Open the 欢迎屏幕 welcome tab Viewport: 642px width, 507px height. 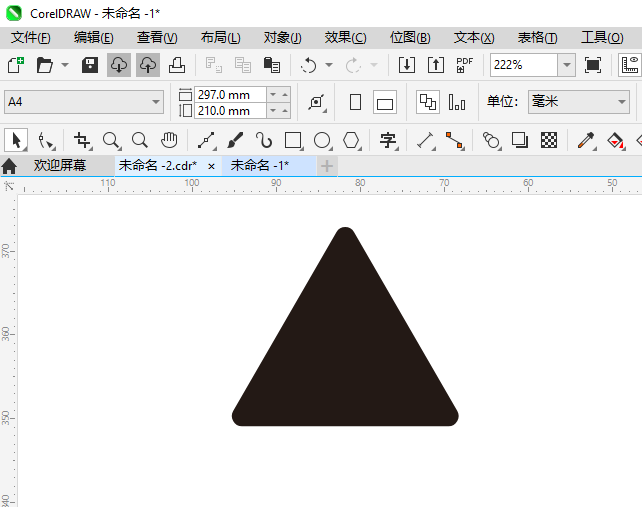[60, 166]
